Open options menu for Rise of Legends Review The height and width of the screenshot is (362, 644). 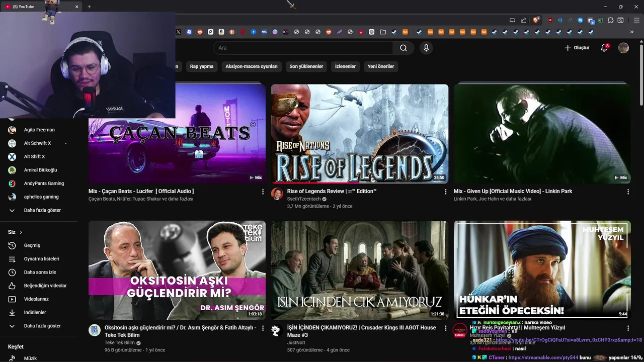click(445, 192)
